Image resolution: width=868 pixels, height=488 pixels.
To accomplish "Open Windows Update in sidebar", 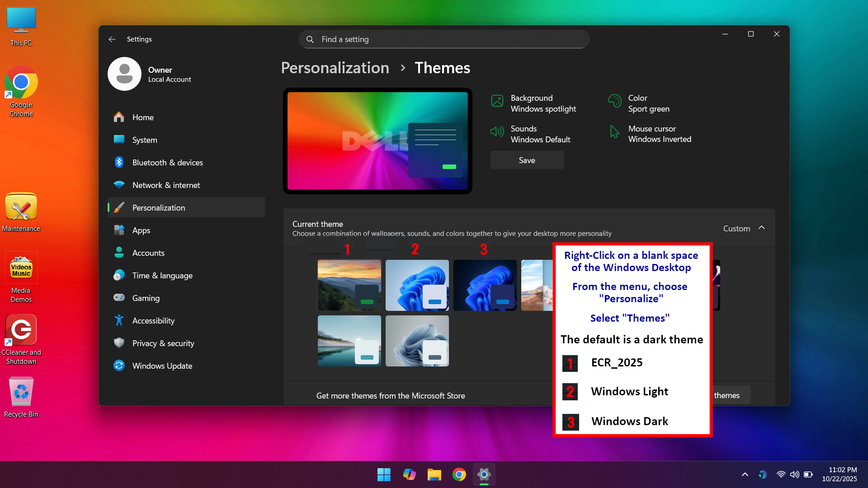I will click(x=162, y=366).
